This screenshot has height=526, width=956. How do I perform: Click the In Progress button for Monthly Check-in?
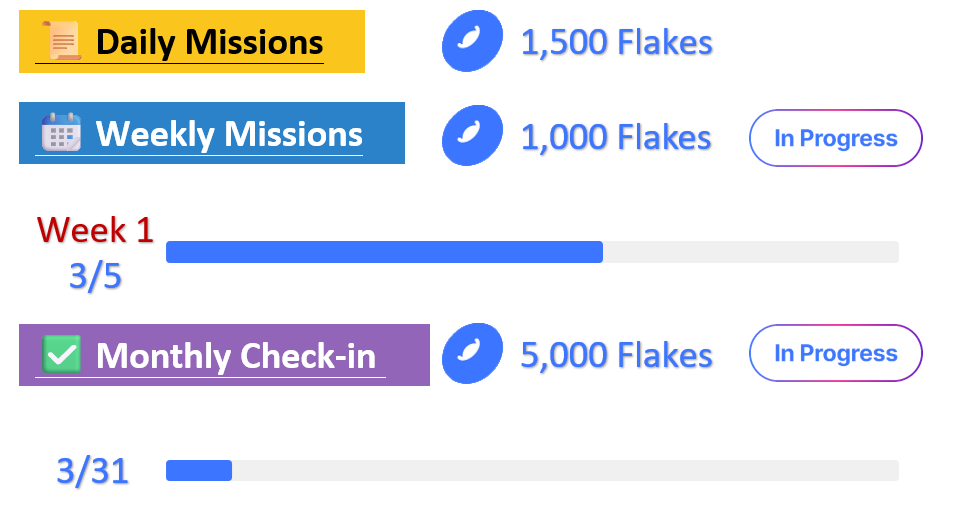click(x=836, y=353)
